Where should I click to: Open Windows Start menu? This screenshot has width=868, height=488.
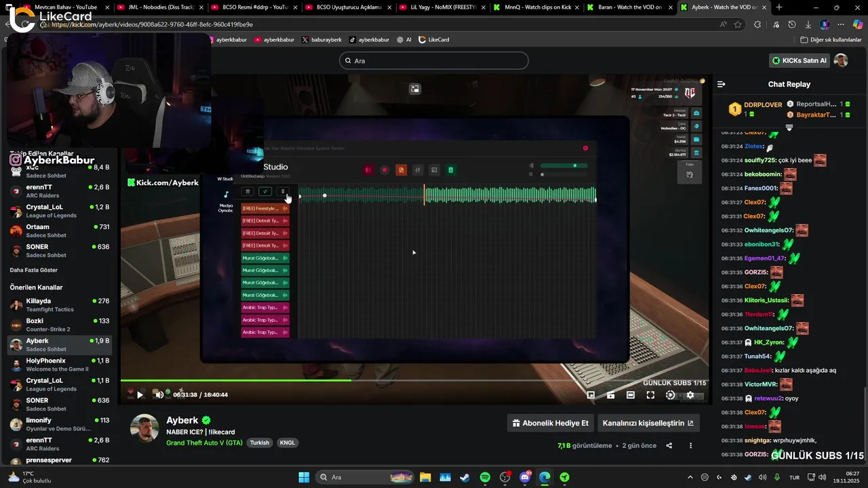pos(304,477)
